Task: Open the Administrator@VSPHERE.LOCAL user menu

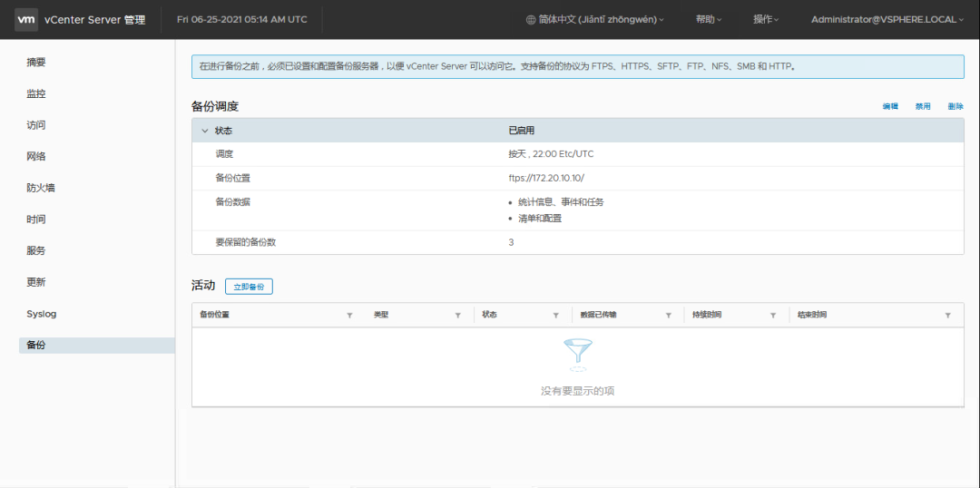Action: 887,19
